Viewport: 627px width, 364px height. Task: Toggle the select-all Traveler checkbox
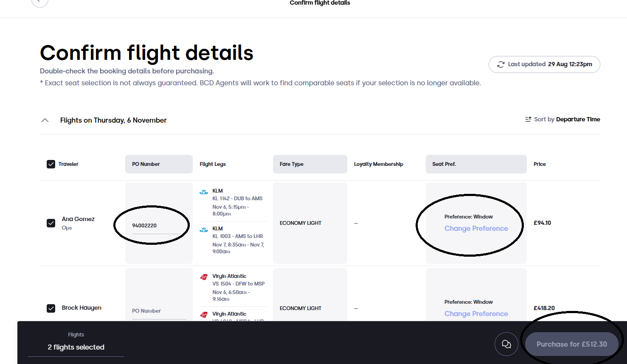tap(51, 164)
